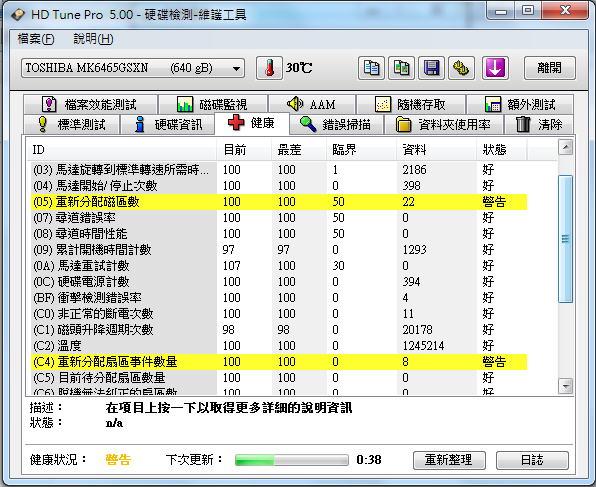596x487 pixels.
Task: Click the 資料 column header
Action: [436, 150]
